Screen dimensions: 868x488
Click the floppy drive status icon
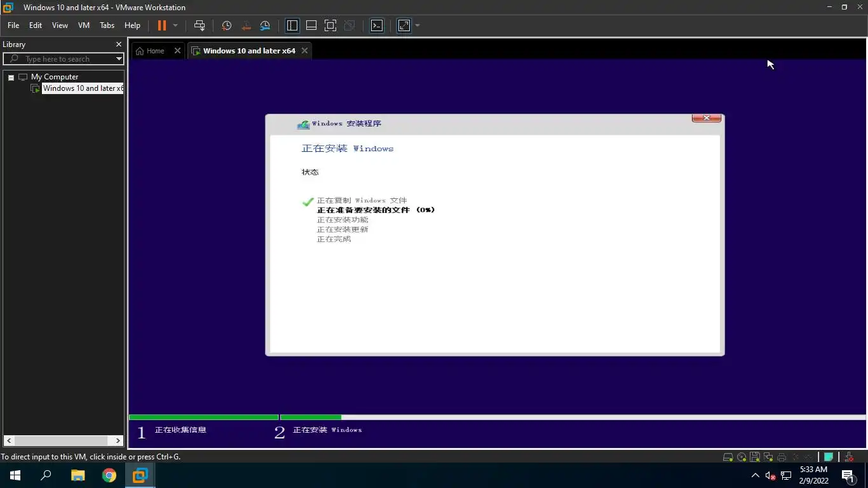[755, 457]
